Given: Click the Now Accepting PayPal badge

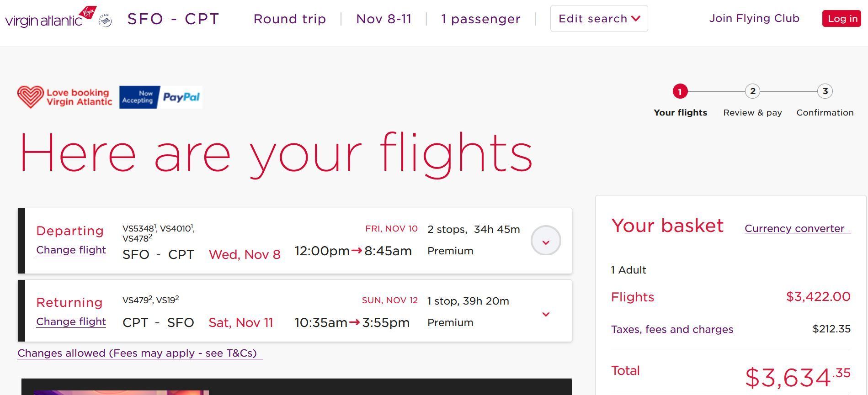Looking at the screenshot, I should click(160, 97).
